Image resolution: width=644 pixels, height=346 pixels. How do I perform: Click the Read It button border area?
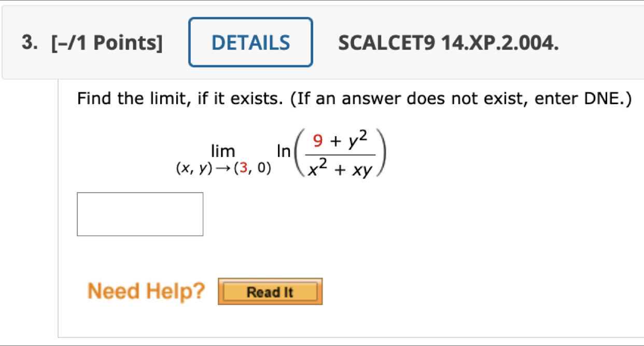click(271, 291)
